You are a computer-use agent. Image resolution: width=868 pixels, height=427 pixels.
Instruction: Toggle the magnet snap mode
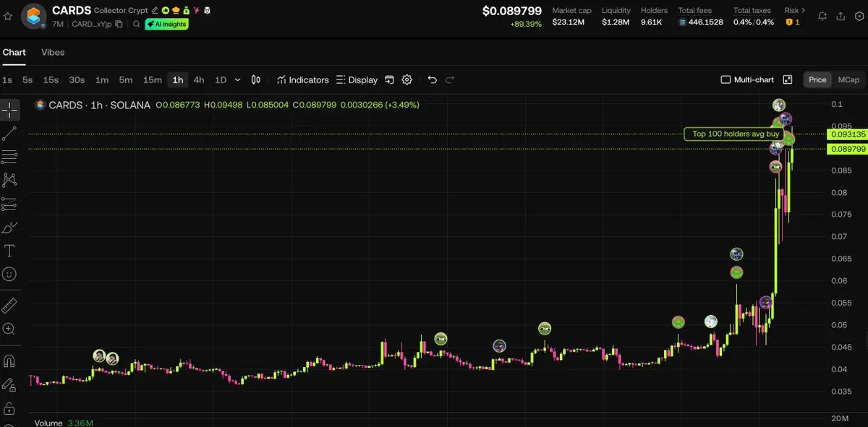tap(9, 361)
